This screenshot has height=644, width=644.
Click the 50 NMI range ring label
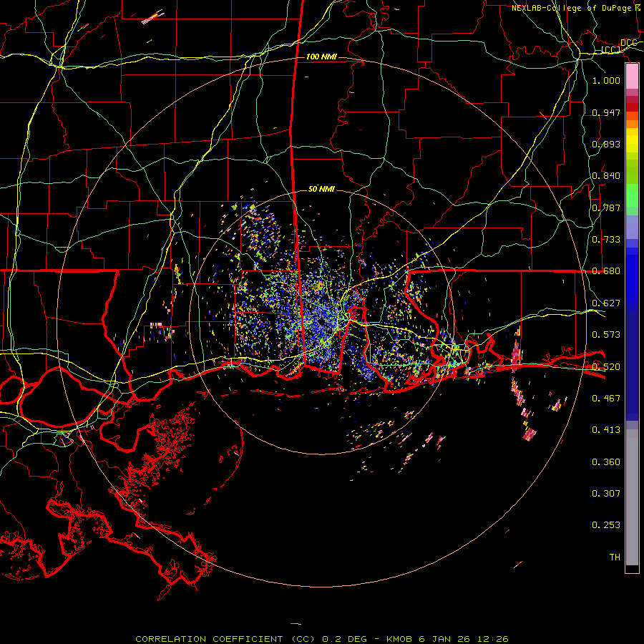tap(321, 189)
